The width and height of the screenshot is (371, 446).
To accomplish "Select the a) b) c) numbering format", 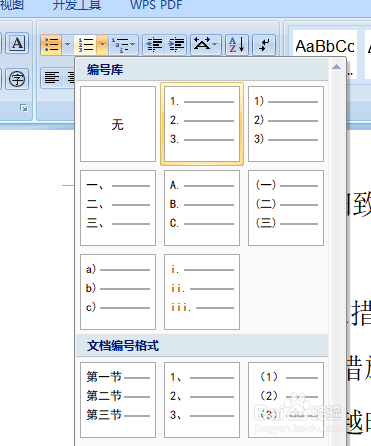I will (x=118, y=292).
